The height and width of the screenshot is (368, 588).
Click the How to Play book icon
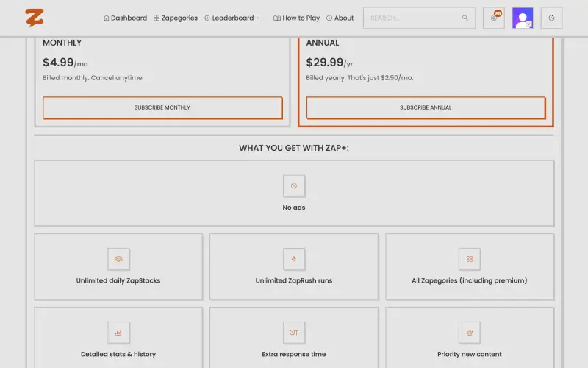277,18
